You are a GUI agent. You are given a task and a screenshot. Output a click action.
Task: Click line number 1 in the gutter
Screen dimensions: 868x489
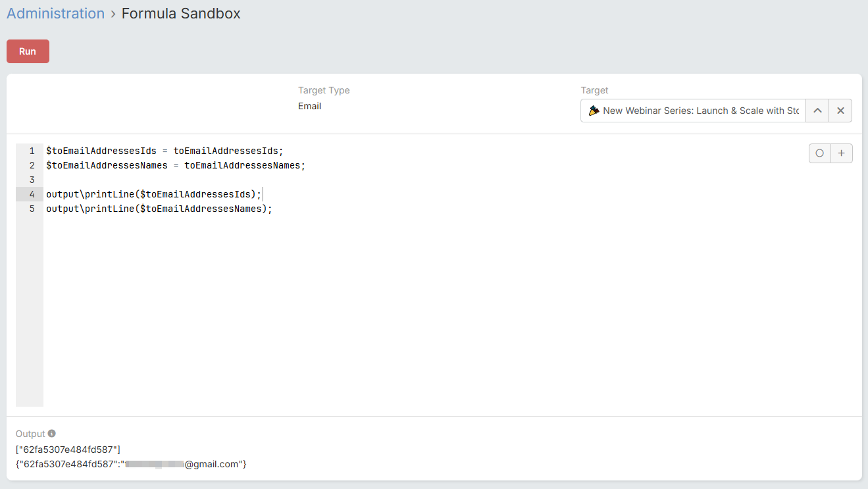click(x=32, y=151)
